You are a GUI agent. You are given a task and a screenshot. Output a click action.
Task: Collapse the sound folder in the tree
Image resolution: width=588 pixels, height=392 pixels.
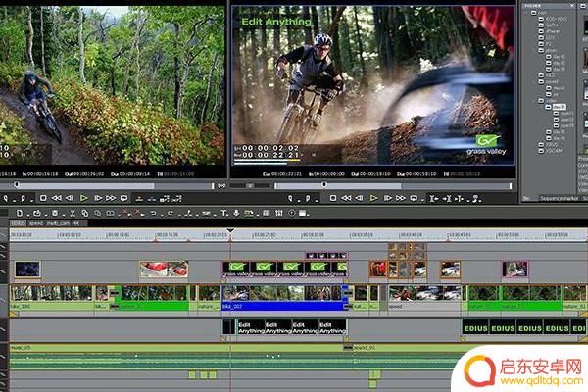(x=535, y=81)
